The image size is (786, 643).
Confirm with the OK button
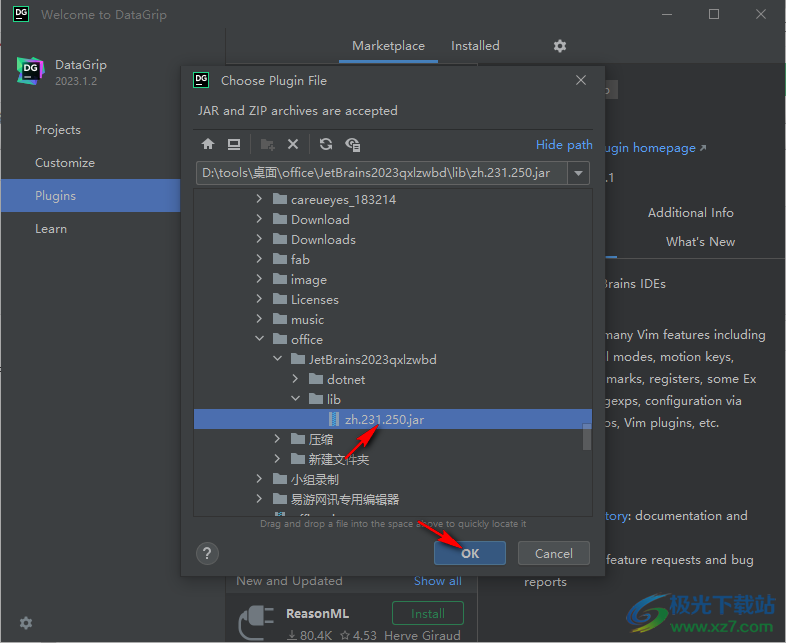pos(470,553)
